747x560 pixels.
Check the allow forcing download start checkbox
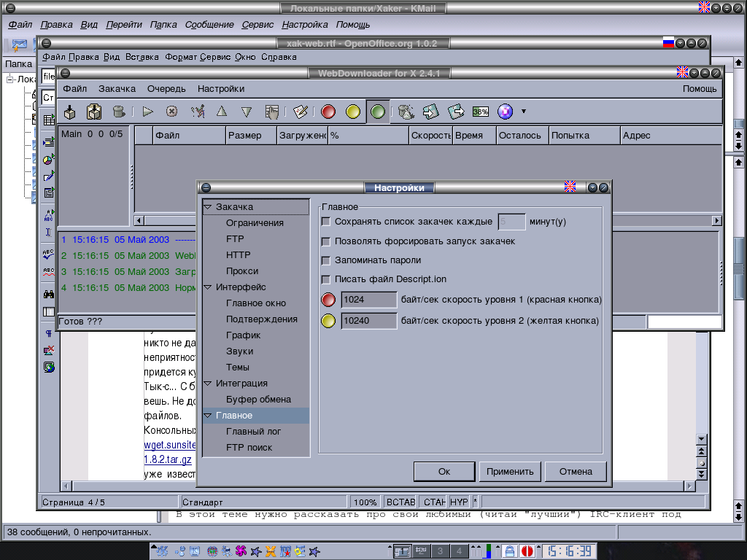(326, 241)
